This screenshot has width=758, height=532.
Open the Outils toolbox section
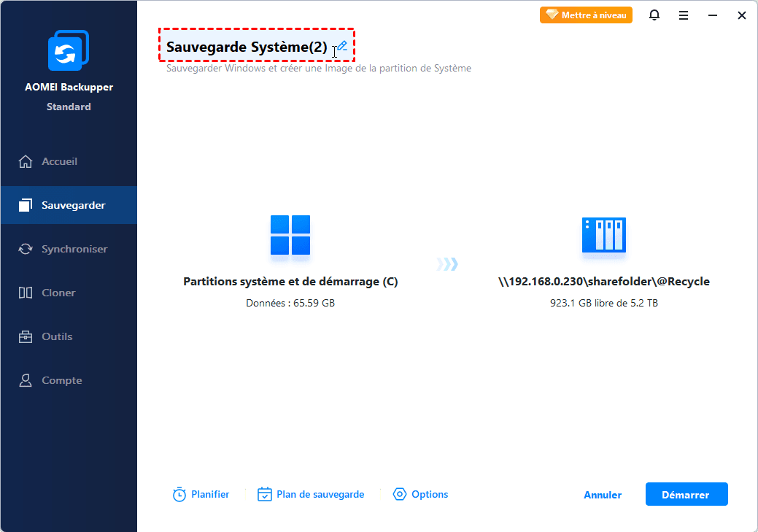tap(69, 336)
